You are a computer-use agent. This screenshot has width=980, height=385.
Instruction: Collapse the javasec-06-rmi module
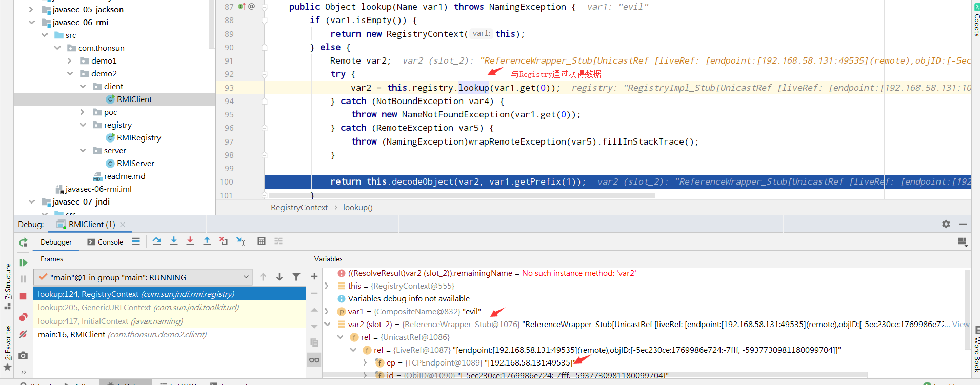pos(31,22)
